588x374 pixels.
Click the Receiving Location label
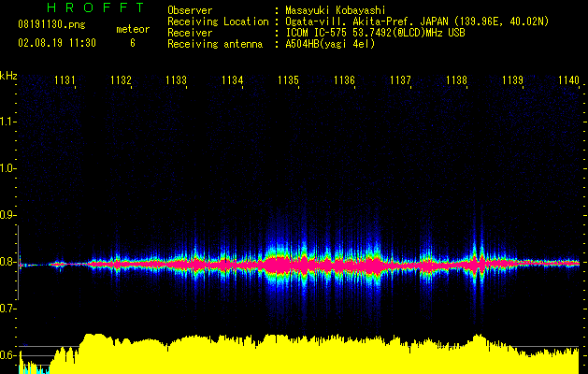pos(218,22)
